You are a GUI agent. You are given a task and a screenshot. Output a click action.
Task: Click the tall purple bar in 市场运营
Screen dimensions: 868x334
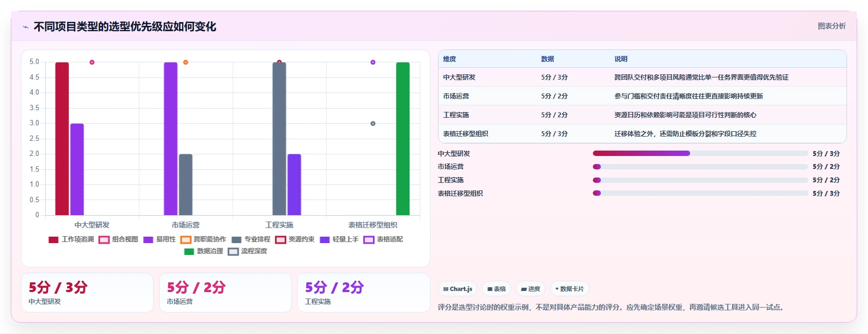pyautogui.click(x=171, y=139)
